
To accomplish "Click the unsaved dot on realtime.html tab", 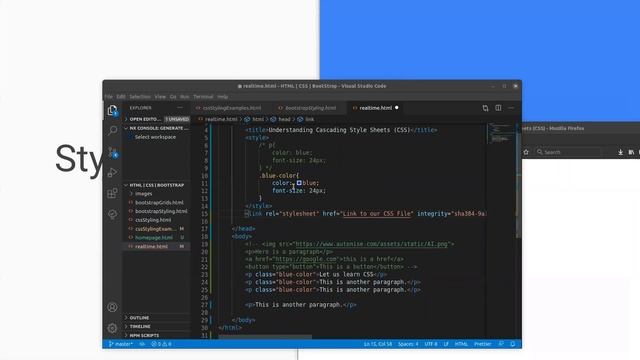I will pos(396,108).
